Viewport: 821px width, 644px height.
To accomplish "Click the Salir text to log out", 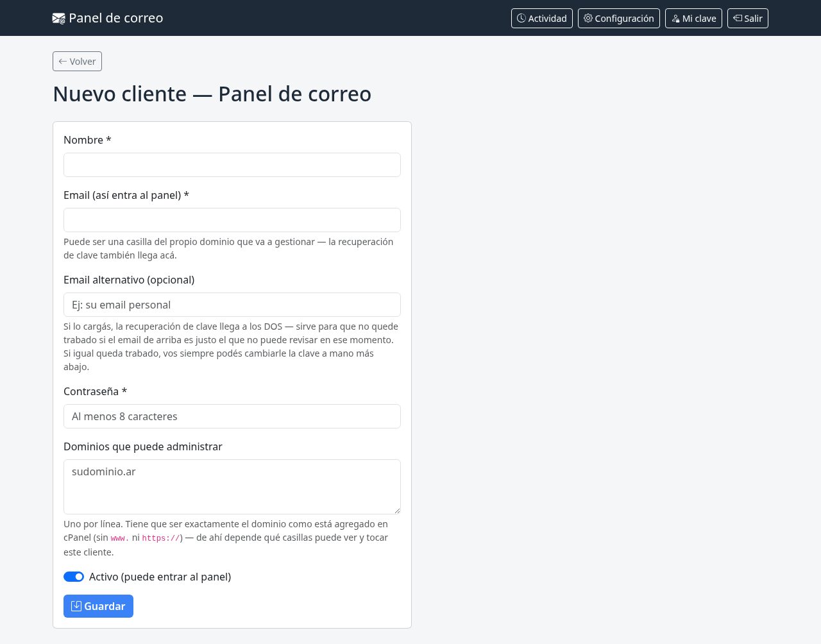I will click(x=753, y=19).
